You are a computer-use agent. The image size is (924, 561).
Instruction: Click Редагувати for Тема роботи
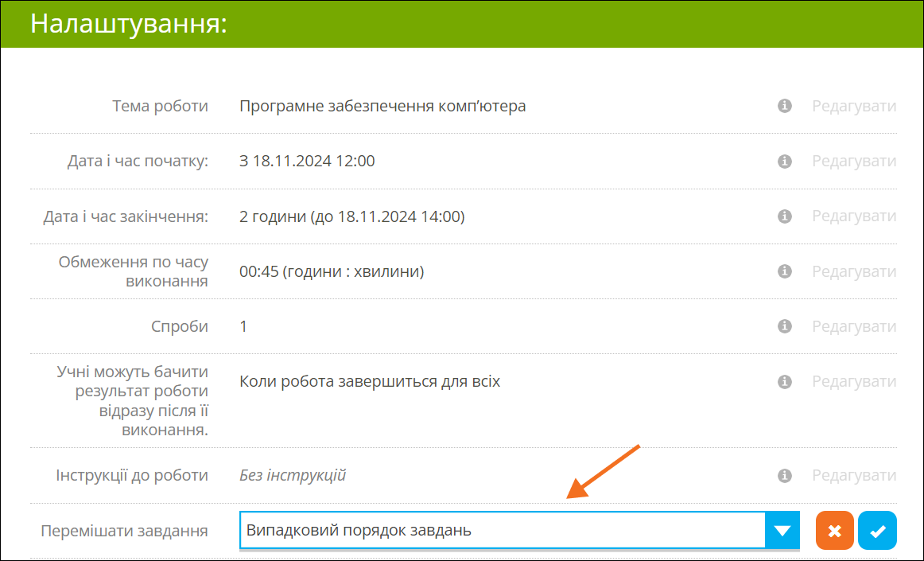coord(853,106)
